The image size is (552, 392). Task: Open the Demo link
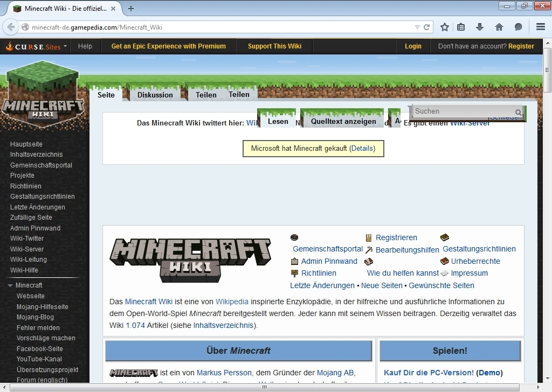pyautogui.click(x=489, y=373)
